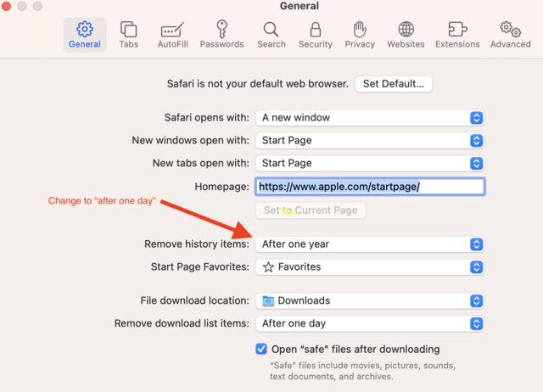The image size is (543, 392).
Task: Click Set Default… button
Action: pyautogui.click(x=394, y=84)
